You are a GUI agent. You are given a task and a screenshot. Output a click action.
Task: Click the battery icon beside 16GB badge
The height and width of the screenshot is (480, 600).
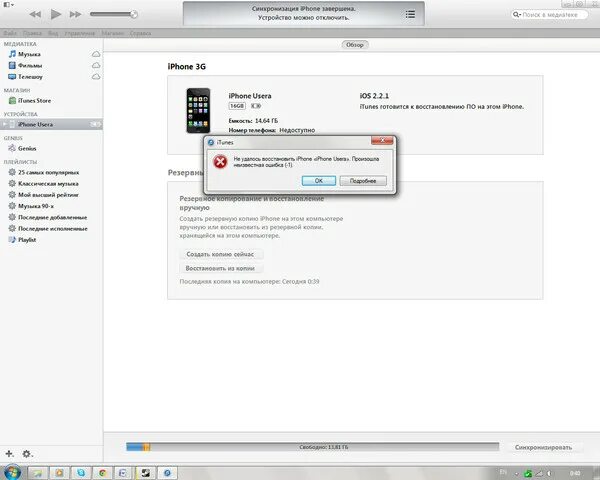[x=256, y=106]
